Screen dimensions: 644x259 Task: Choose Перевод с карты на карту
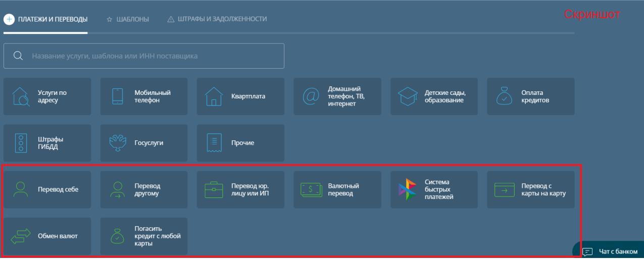531,189
